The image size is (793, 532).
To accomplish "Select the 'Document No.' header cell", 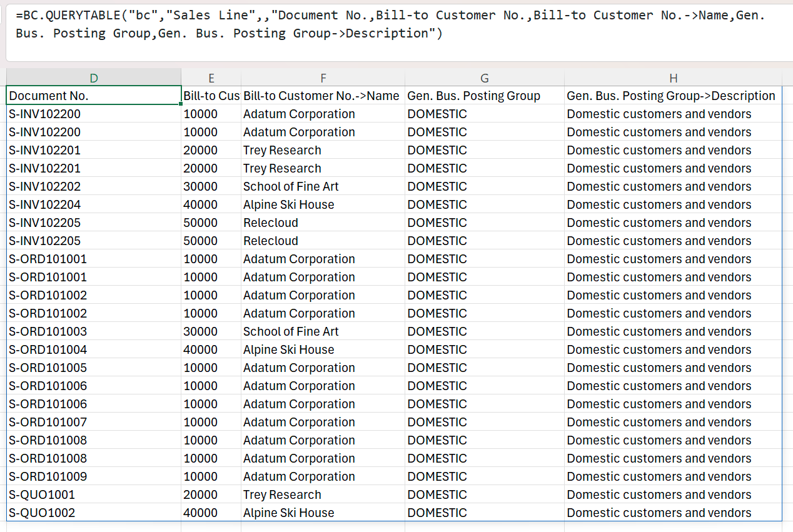I will tap(94, 96).
